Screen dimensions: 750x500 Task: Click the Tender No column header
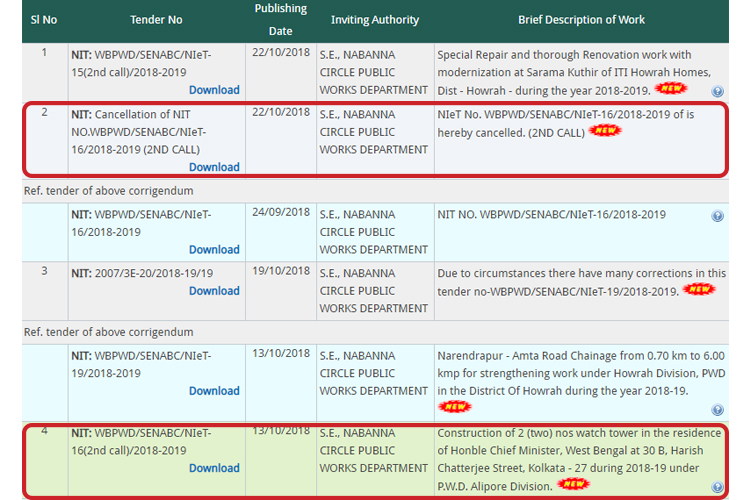tap(156, 20)
